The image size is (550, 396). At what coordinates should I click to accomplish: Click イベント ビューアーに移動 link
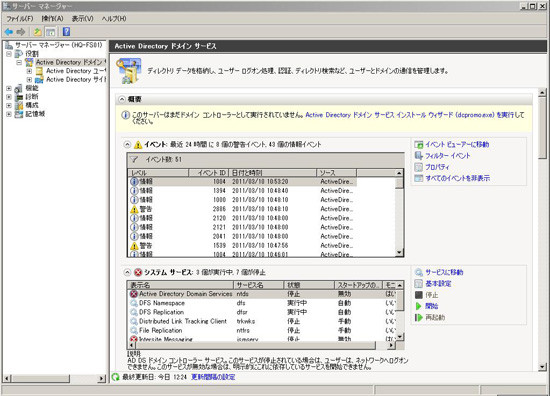(457, 145)
